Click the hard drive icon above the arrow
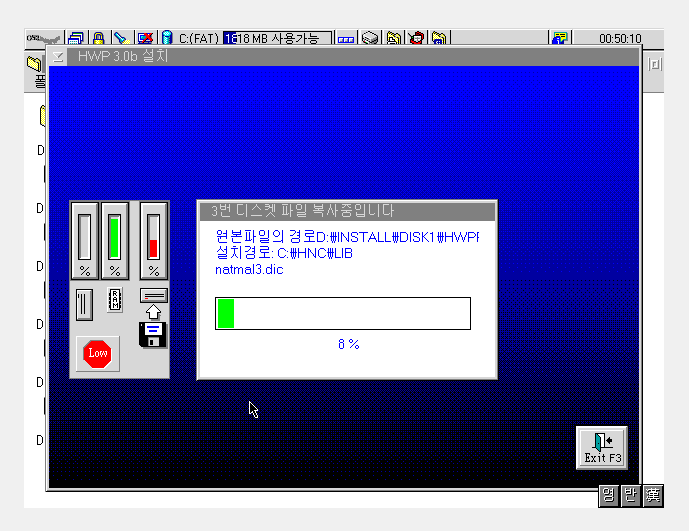This screenshot has width=689, height=531. (153, 296)
